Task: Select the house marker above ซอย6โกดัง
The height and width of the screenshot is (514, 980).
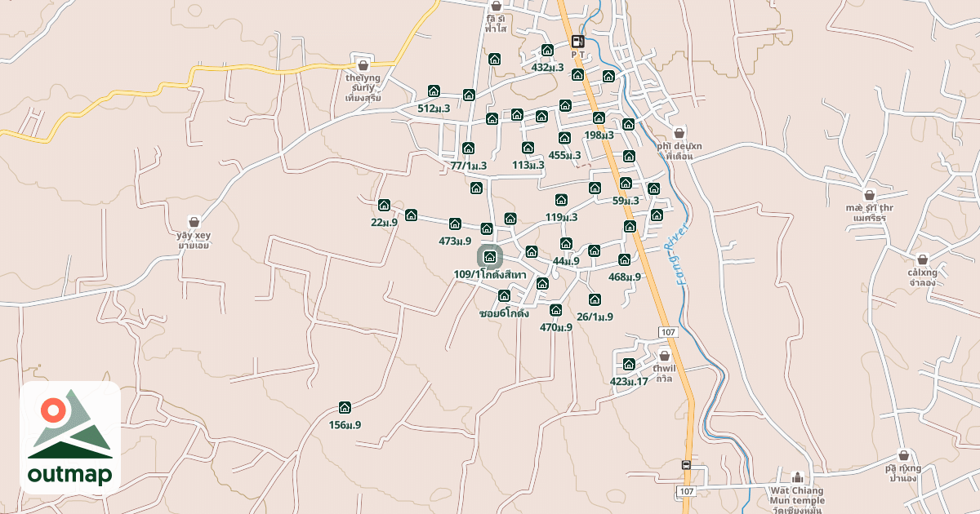Action: pyautogui.click(x=504, y=296)
